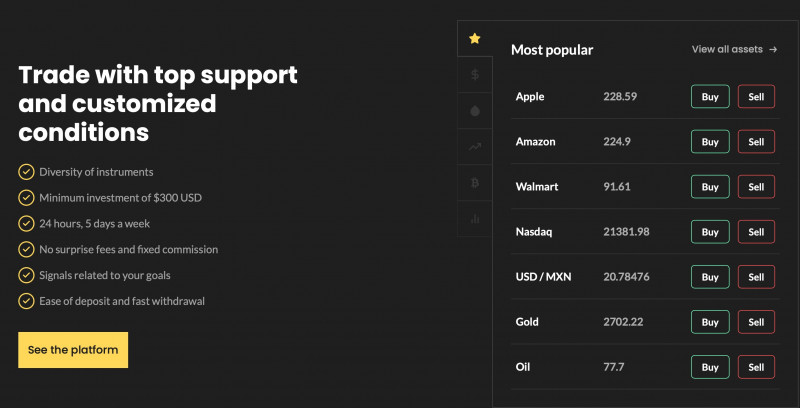Select the Gold row name
The height and width of the screenshot is (408, 800).
[x=527, y=322]
